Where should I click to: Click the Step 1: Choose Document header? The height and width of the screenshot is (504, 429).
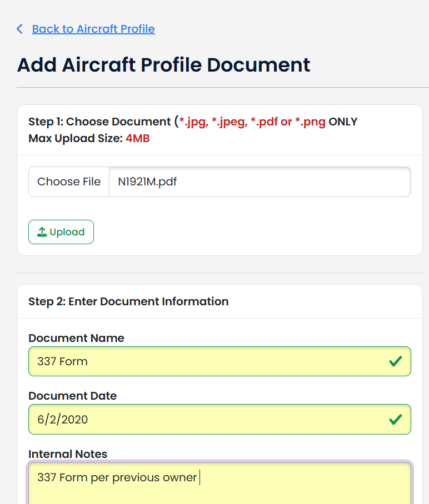[99, 122]
